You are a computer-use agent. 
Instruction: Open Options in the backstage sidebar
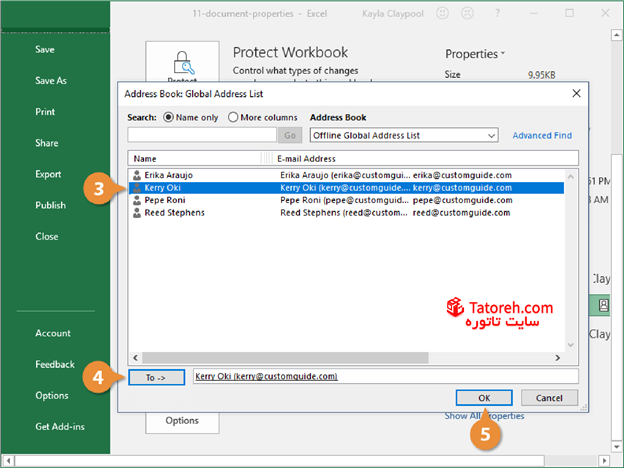pyautogui.click(x=52, y=396)
